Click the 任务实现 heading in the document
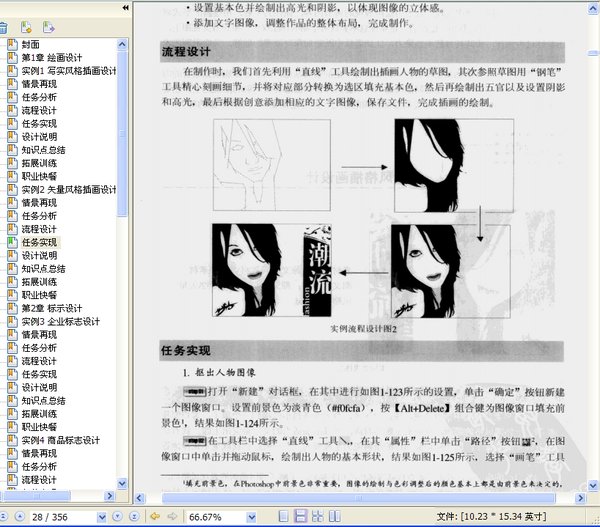 click(x=186, y=351)
